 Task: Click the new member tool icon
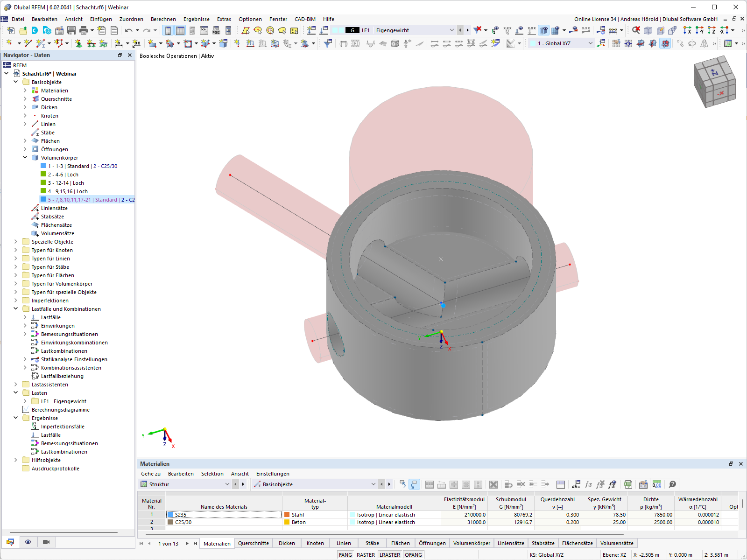[41, 43]
